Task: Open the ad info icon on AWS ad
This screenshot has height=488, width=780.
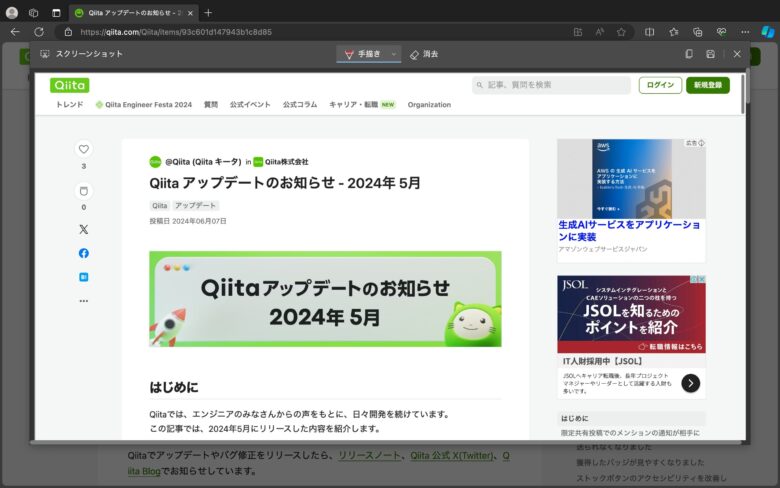Action: pyautogui.click(x=701, y=143)
